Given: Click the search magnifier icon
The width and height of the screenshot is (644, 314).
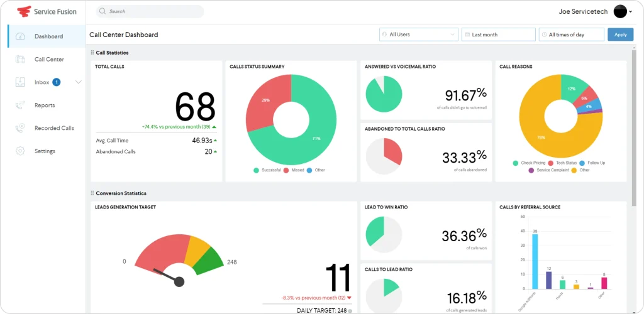Looking at the screenshot, I should [103, 11].
